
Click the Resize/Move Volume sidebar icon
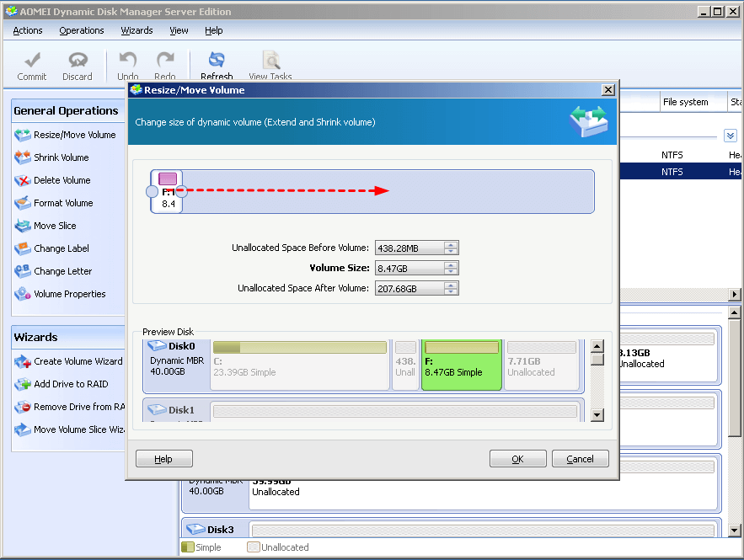click(22, 135)
